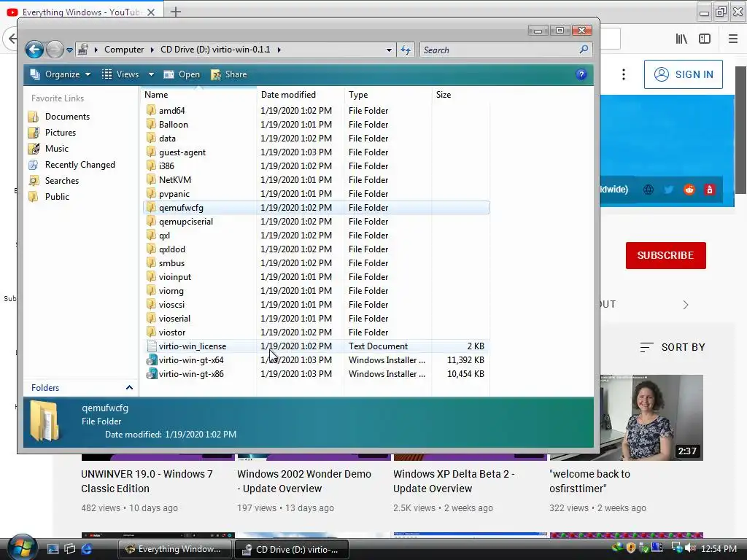Expand the Folders pane chevron
The width and height of the screenshot is (747, 560).
[129, 388]
